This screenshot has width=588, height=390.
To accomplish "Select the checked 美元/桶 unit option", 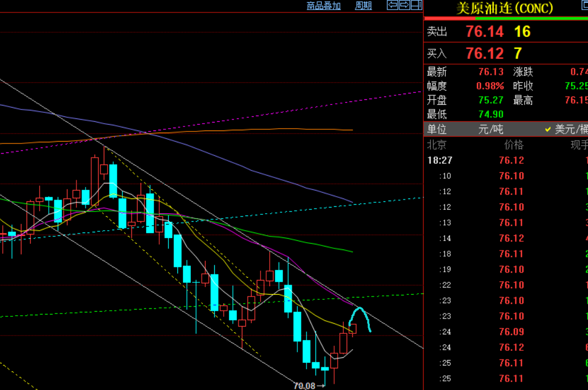I will 570,129.
